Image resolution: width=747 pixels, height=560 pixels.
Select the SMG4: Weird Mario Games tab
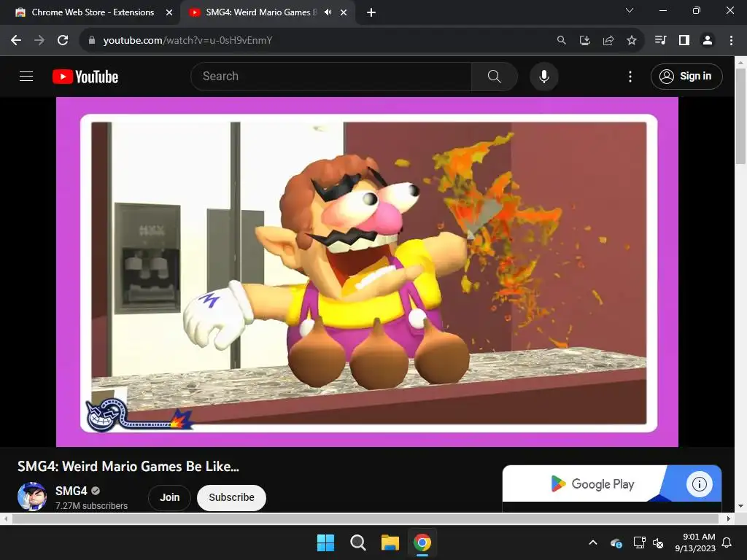click(260, 12)
